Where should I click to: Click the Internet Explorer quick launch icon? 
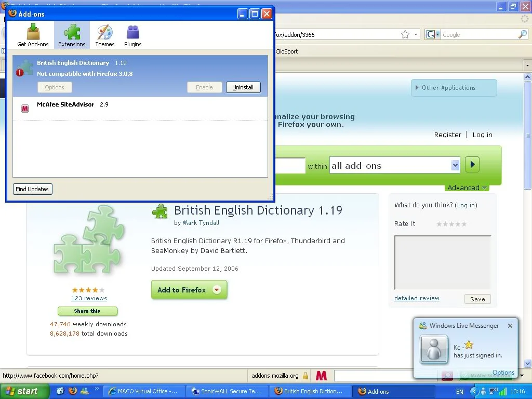(x=60, y=391)
